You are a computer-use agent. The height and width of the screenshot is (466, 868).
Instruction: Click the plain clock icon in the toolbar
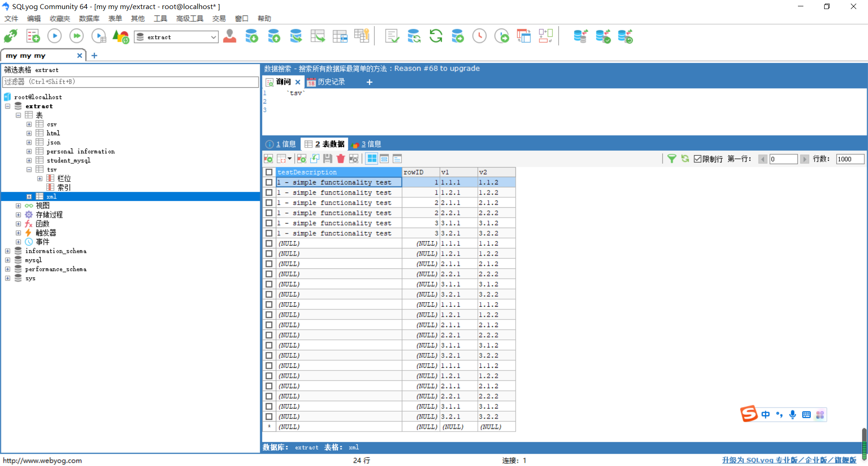479,36
